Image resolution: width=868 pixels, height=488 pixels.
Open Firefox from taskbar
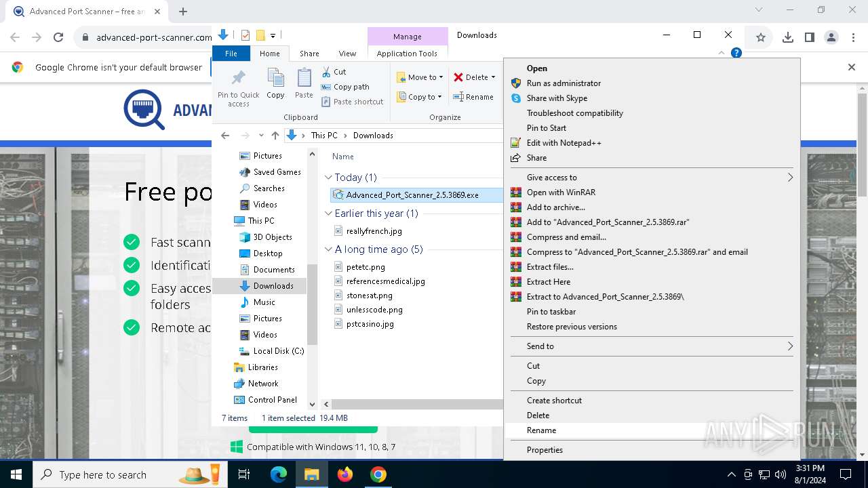pyautogui.click(x=345, y=474)
